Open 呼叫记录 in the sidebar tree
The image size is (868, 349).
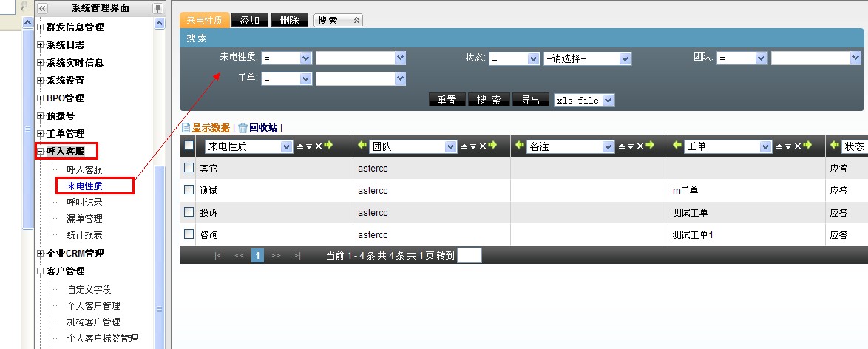pos(84,202)
